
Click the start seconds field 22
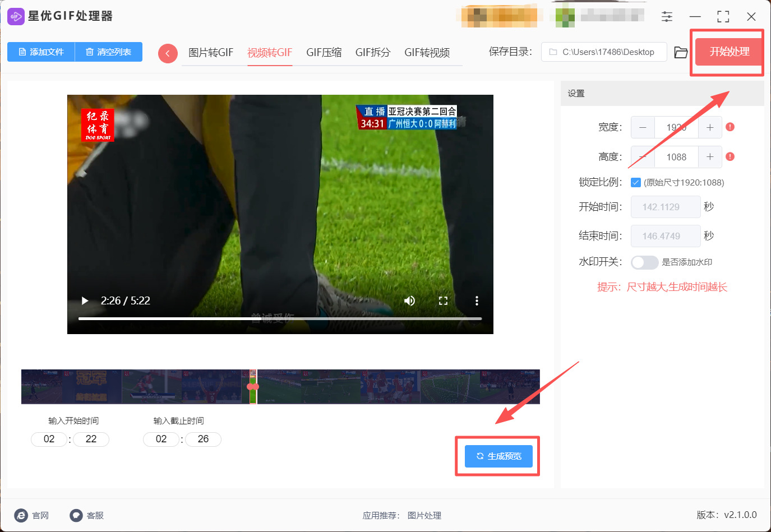pos(91,439)
